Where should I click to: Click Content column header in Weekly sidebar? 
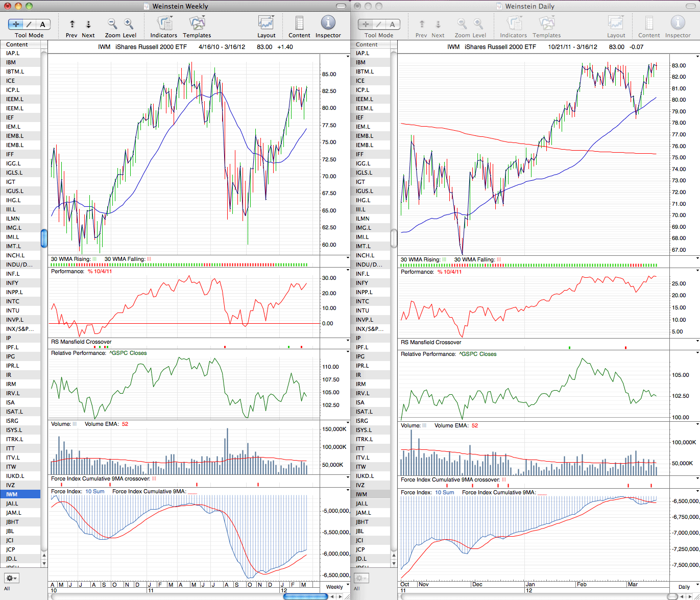tap(20, 44)
